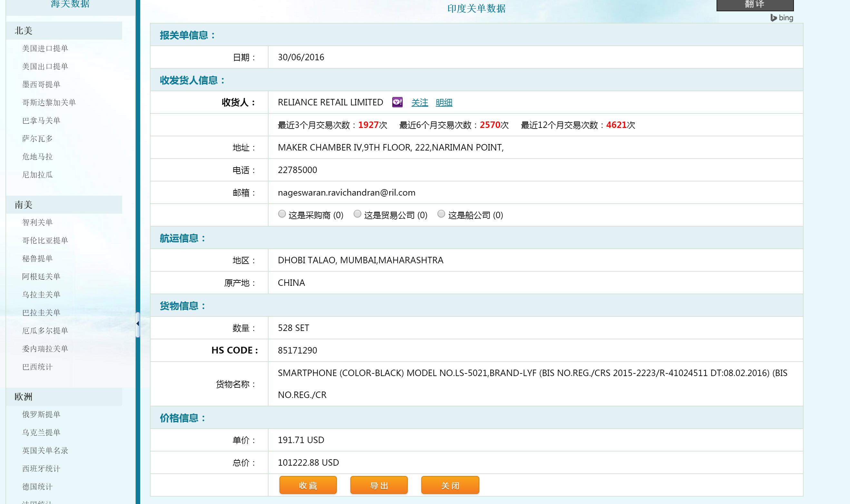
Task: Open 西班牙统计 sidebar entry
Action: 41,469
